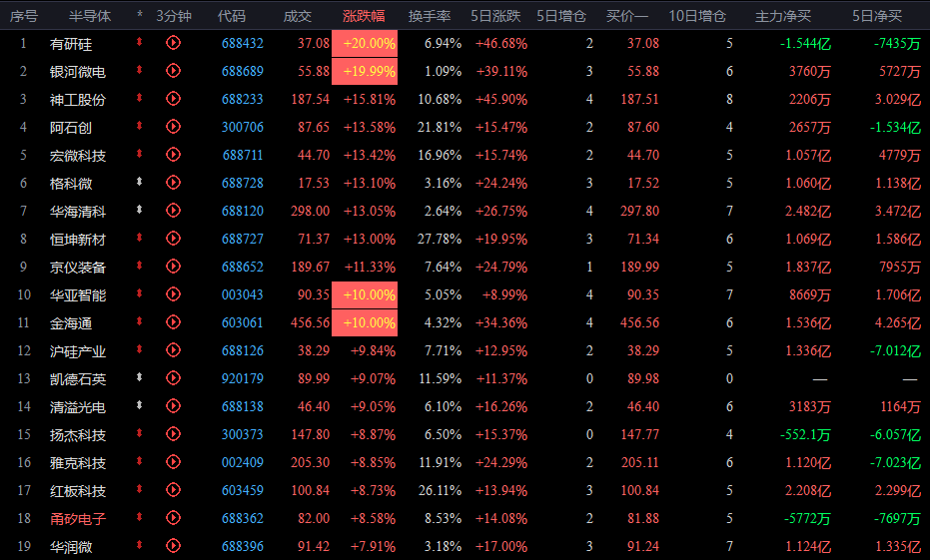Open stock code 300706 link

coord(243,127)
